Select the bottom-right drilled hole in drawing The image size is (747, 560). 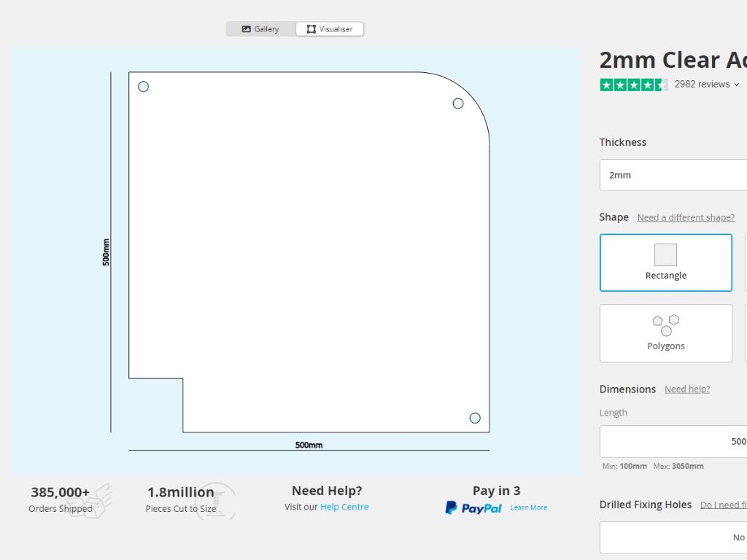click(x=475, y=418)
